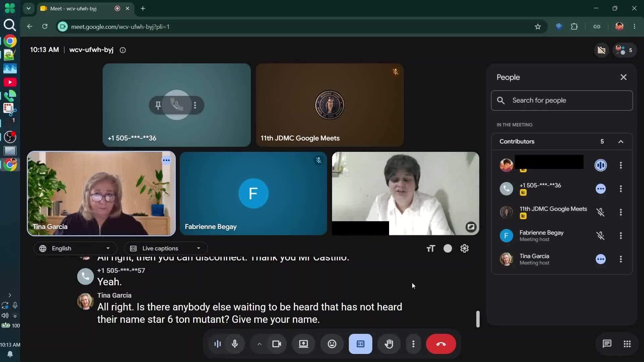644x362 pixels.
Task: Select the Tina Garcia video tile
Action: tap(101, 194)
